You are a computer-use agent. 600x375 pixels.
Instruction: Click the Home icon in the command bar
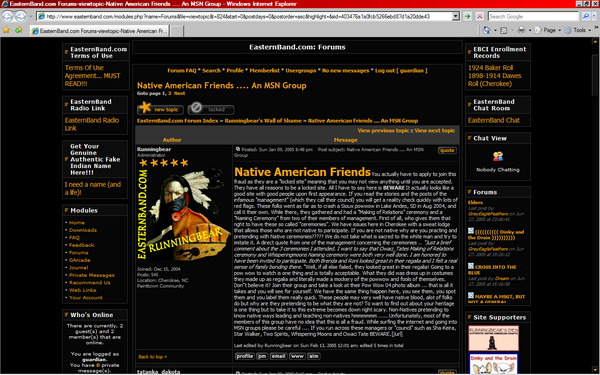tap(486, 30)
